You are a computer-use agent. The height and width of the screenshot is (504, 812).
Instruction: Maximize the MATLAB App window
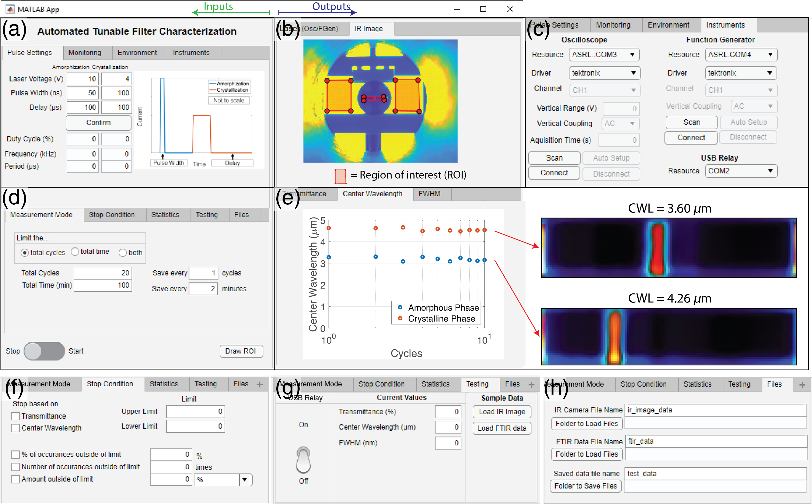[x=483, y=9]
